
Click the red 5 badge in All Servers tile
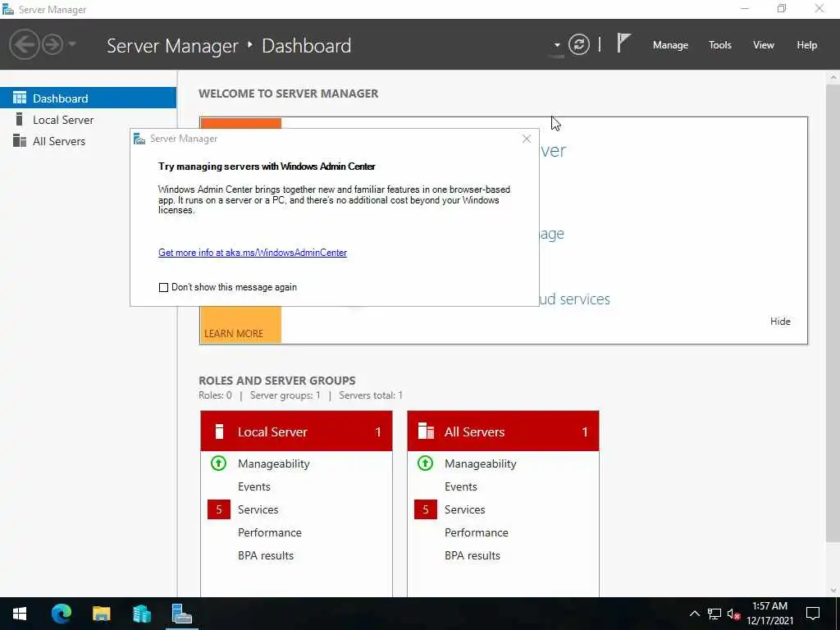click(426, 509)
